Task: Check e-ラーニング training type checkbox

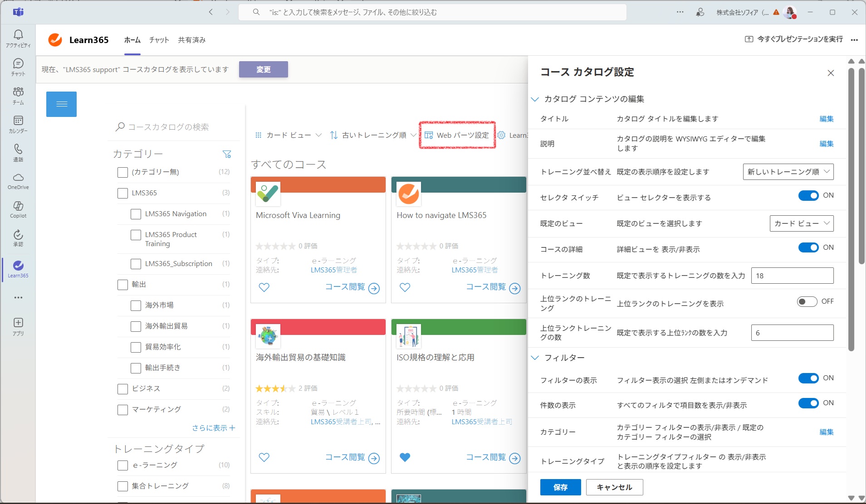Action: point(122,465)
